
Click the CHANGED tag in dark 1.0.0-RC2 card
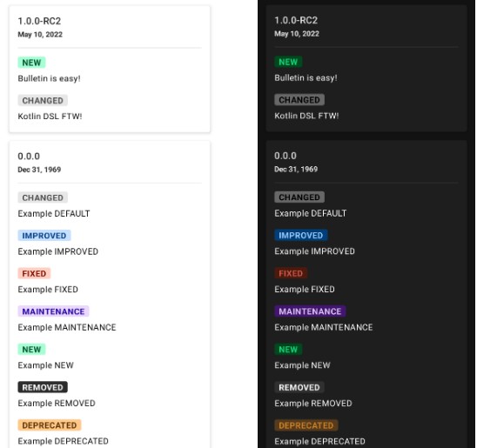pos(299,100)
